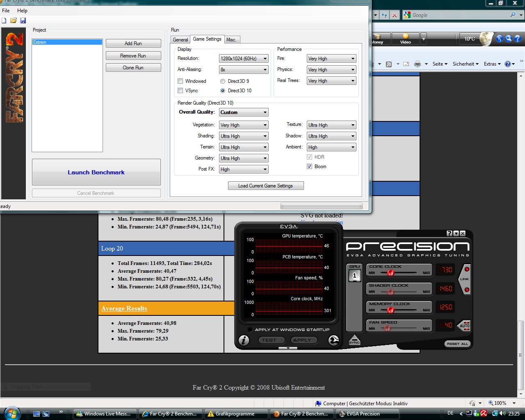Image resolution: width=525 pixels, height=420 pixels.
Task: Click Load Current Game Settings button
Action: [x=266, y=186]
